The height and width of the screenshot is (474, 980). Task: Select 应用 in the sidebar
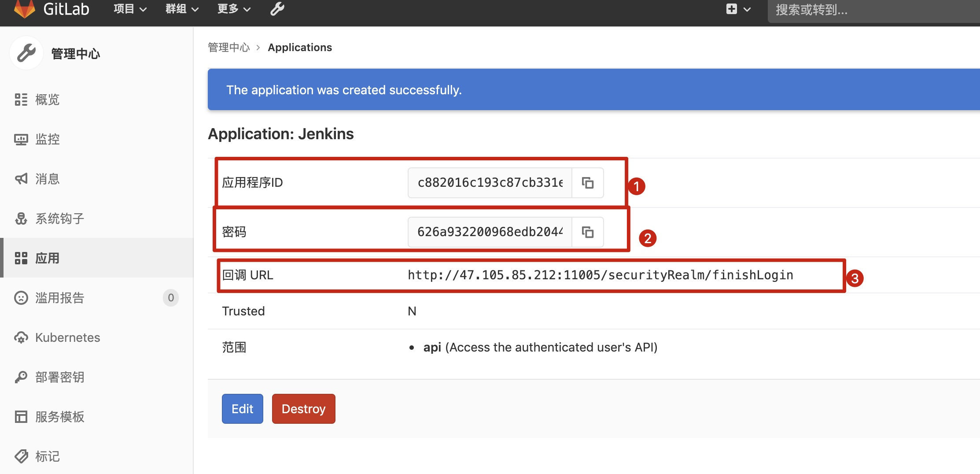(x=96, y=258)
